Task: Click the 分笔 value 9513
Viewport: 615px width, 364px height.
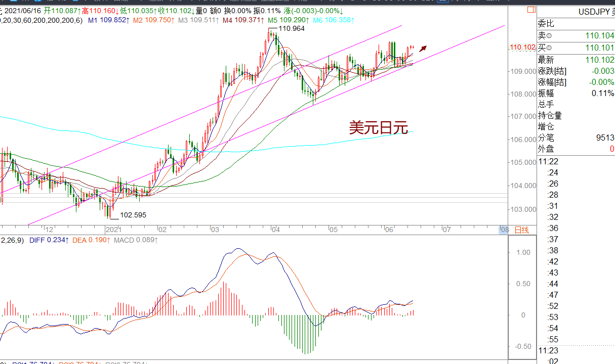Action: tap(605, 138)
